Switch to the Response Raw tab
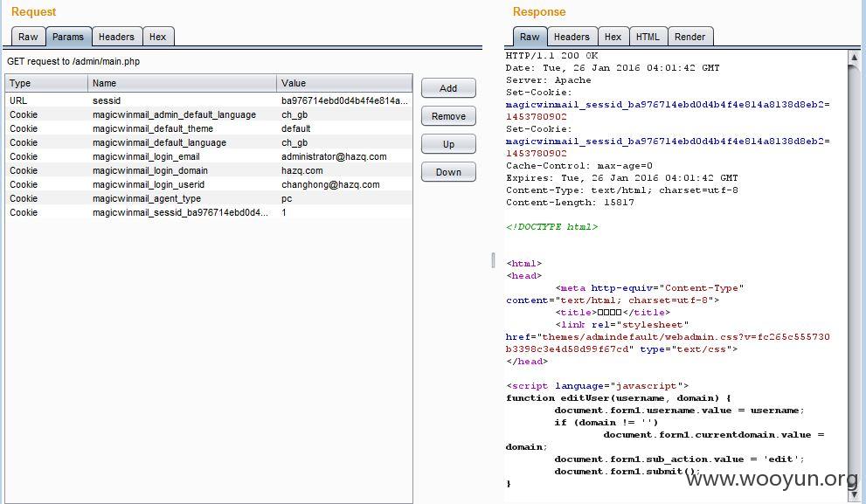Viewport: 866px width, 504px height. [530, 37]
